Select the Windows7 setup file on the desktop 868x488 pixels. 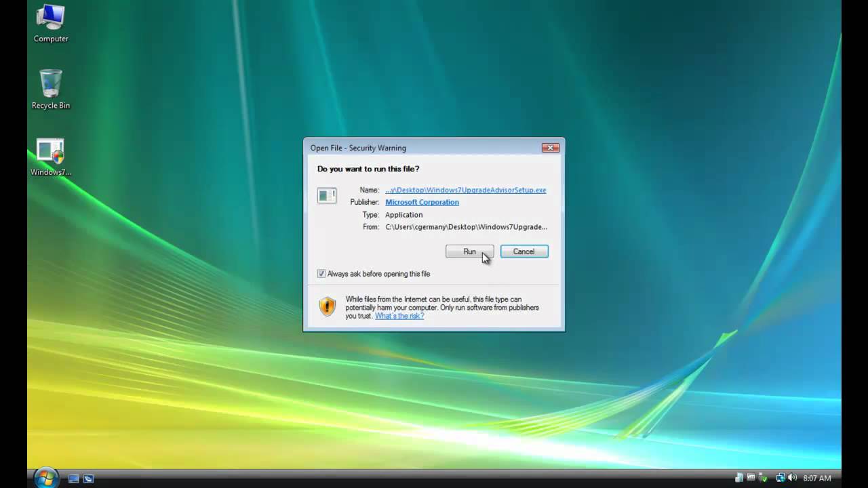point(51,157)
